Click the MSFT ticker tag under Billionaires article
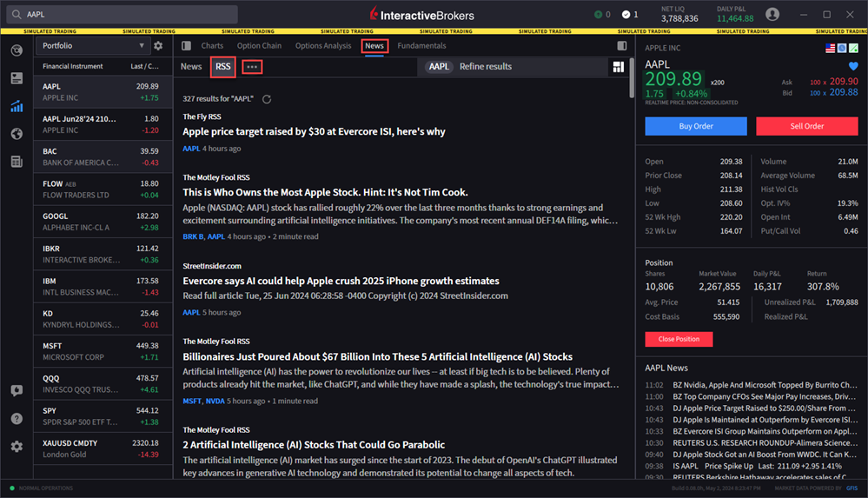Screen dimensions: 868x498 click(x=192, y=401)
